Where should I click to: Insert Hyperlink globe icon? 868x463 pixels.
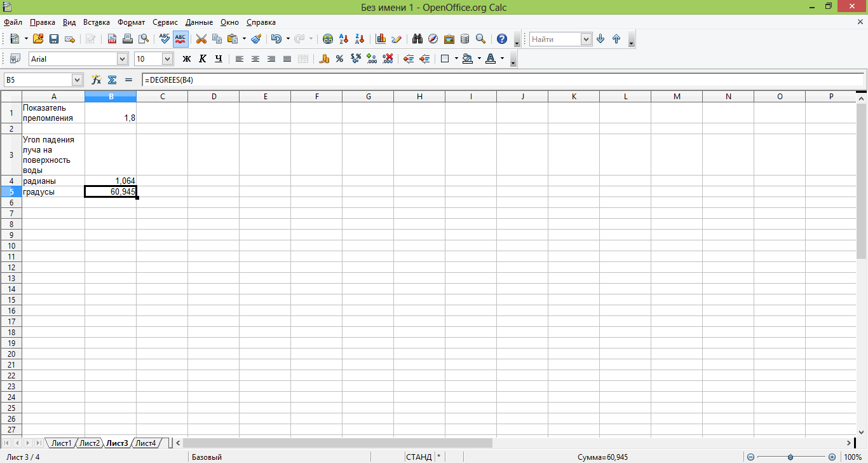point(328,39)
